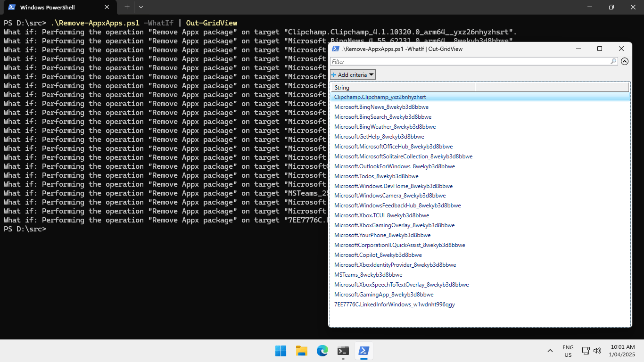Open the Add criteria dropdown
The height and width of the screenshot is (362, 644).
(353, 74)
